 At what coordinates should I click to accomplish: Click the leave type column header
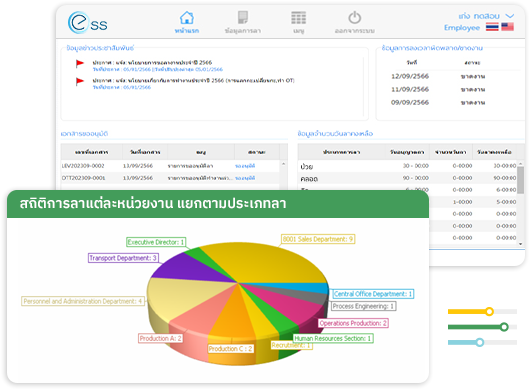[341, 152]
